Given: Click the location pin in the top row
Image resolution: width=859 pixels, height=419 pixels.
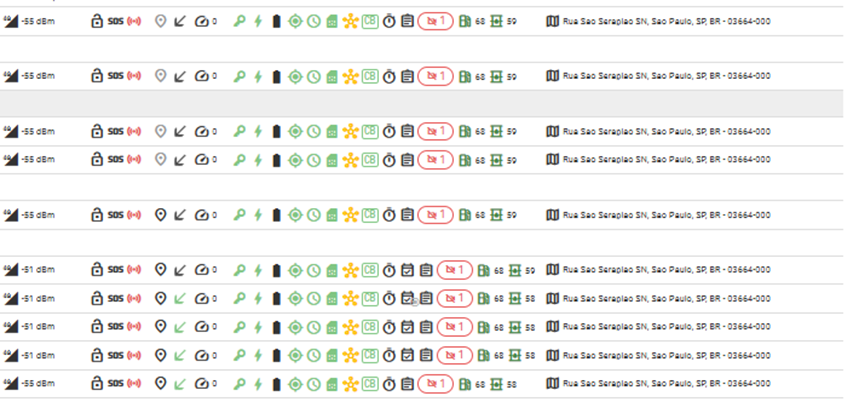Looking at the screenshot, I should pyautogui.click(x=160, y=20).
